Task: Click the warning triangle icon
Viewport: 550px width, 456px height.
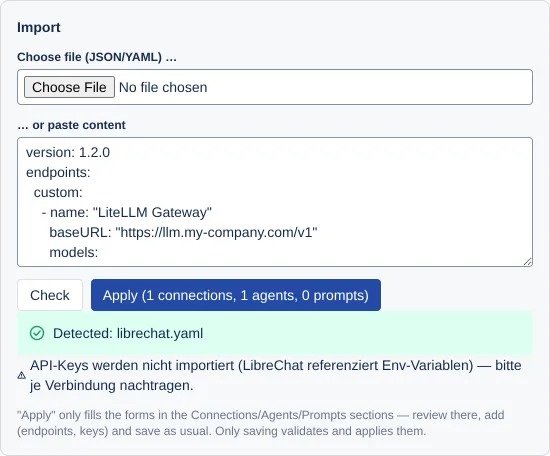Action: pos(22,375)
